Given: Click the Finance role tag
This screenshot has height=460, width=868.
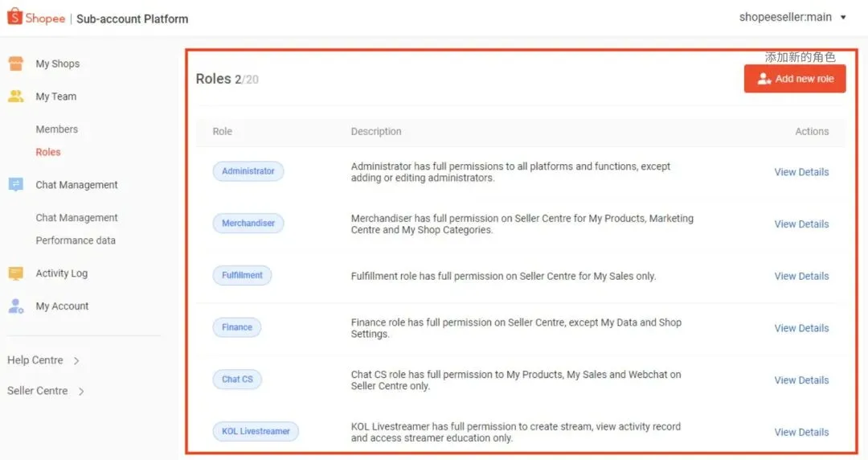Looking at the screenshot, I should 237,327.
